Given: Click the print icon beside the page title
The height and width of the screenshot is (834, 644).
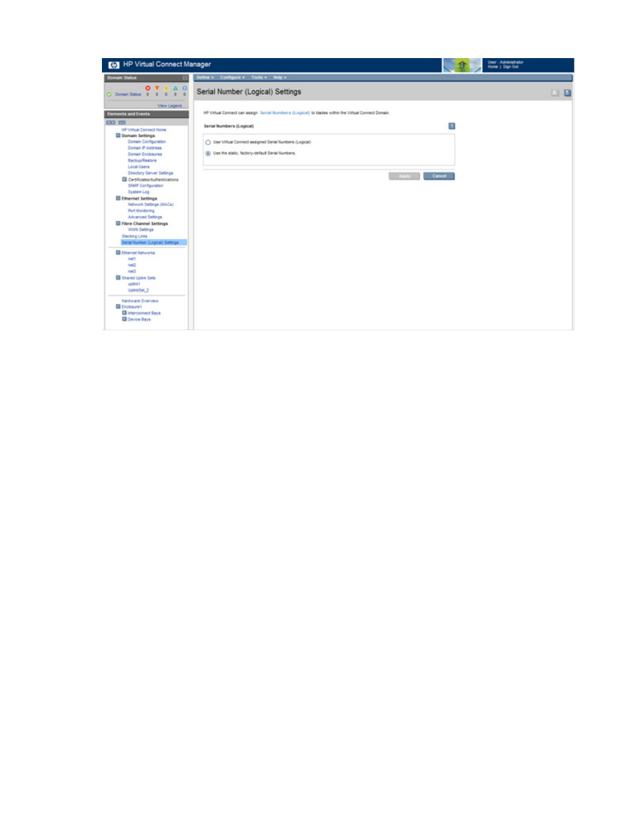Looking at the screenshot, I should [555, 93].
